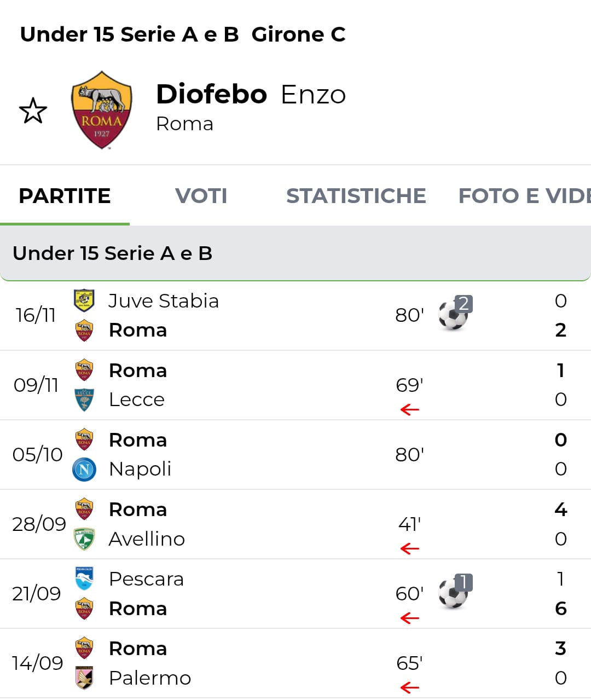Click the player name Diofebo Enzo

pos(251,95)
